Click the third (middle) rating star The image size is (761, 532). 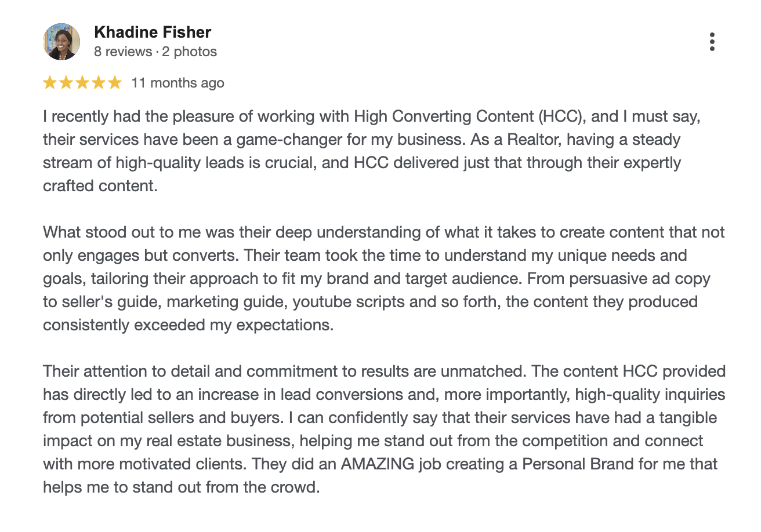(x=82, y=83)
